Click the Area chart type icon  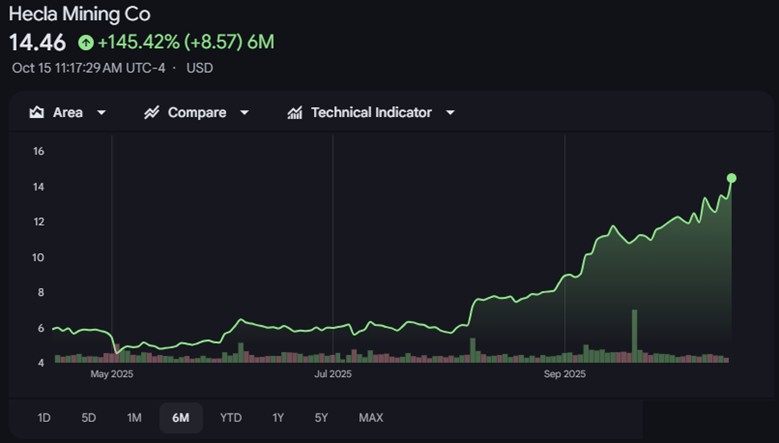click(x=37, y=113)
